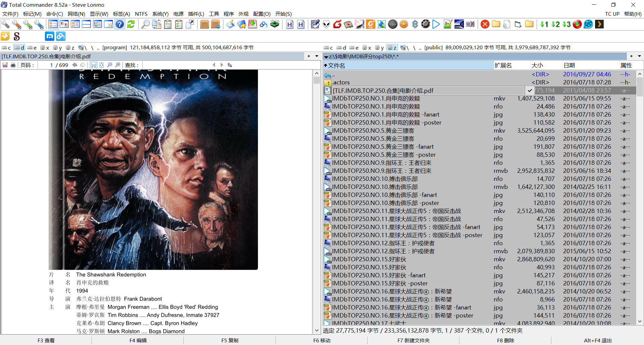The image size is (644, 345).
Task: Open the 命令(C) menu
Action: point(55,14)
